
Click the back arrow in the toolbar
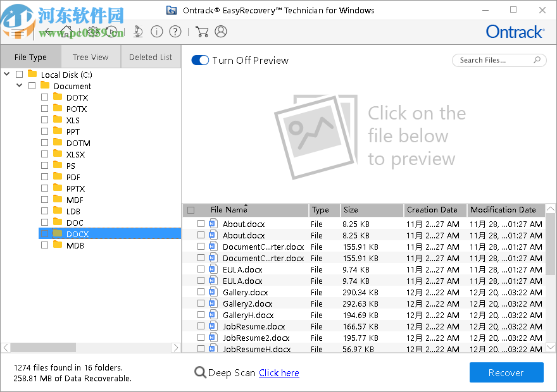pyautogui.click(x=47, y=31)
